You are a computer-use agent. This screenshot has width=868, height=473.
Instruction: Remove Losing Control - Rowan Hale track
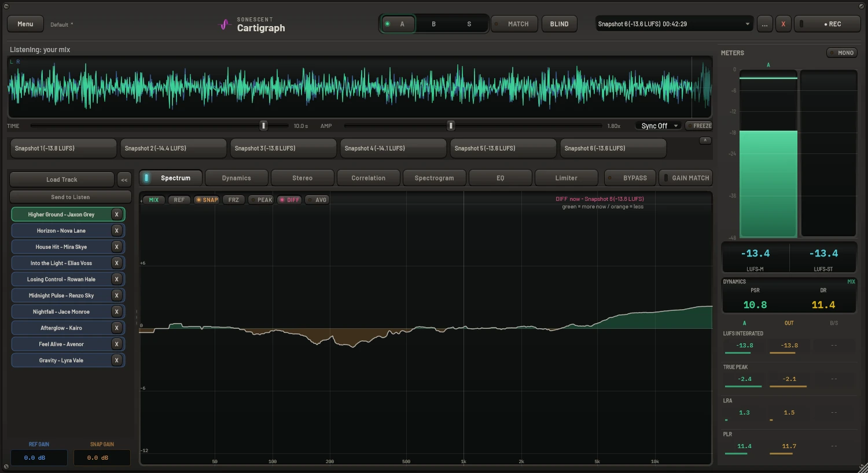[x=117, y=279]
